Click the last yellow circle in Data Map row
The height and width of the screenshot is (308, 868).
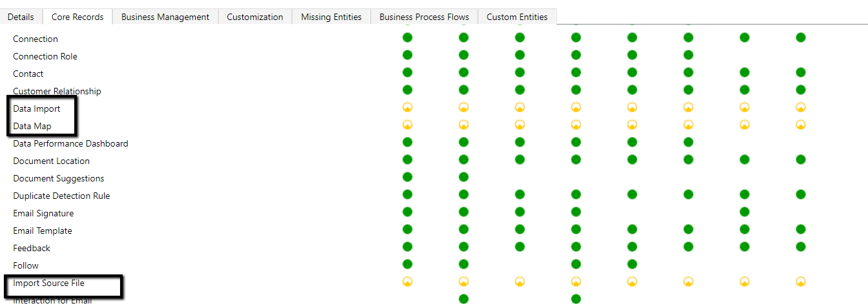801,125
